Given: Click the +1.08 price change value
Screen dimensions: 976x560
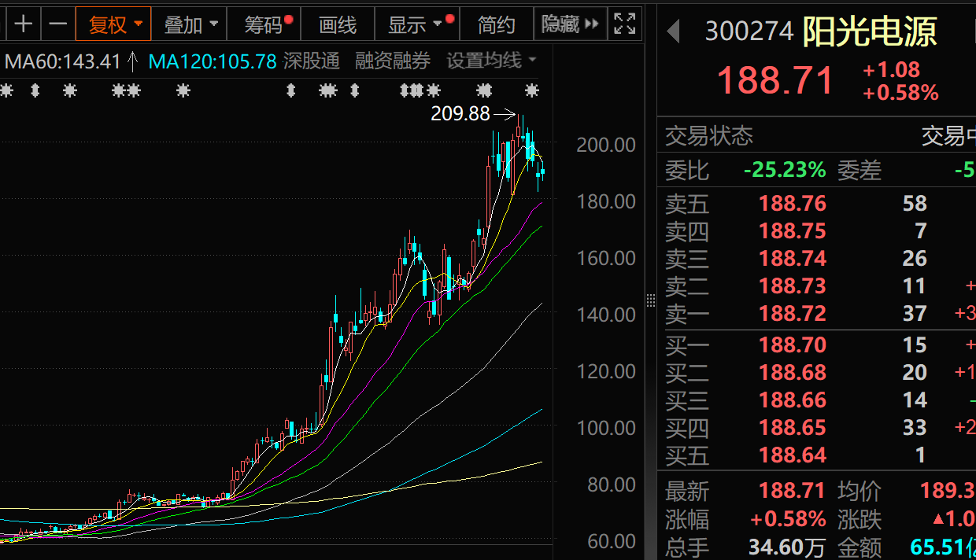Looking at the screenshot, I should pos(892,70).
